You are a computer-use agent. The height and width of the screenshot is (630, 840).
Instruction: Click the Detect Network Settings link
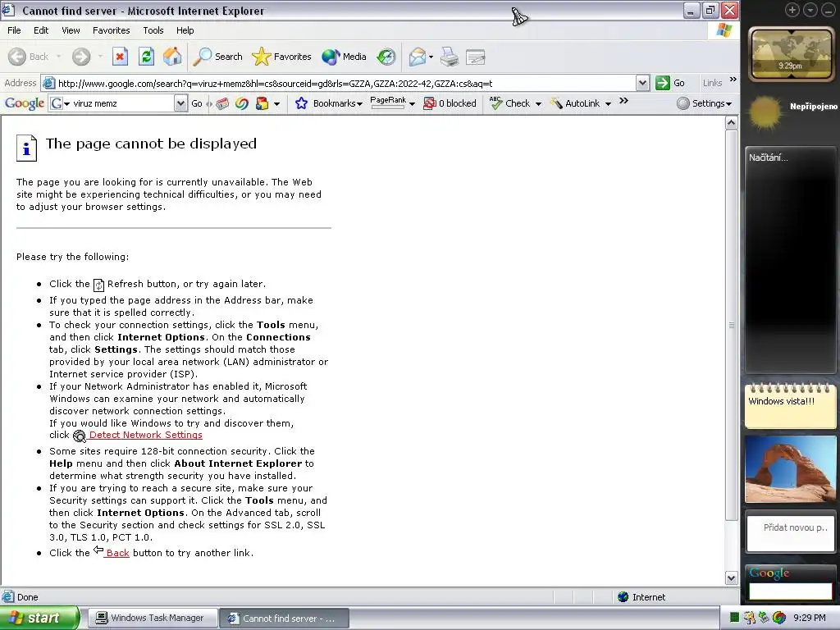145,435
